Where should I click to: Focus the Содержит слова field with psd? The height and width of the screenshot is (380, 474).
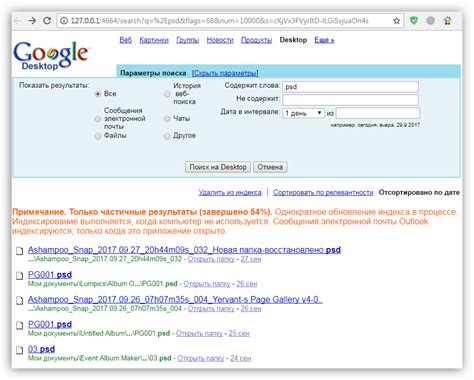[x=350, y=87]
